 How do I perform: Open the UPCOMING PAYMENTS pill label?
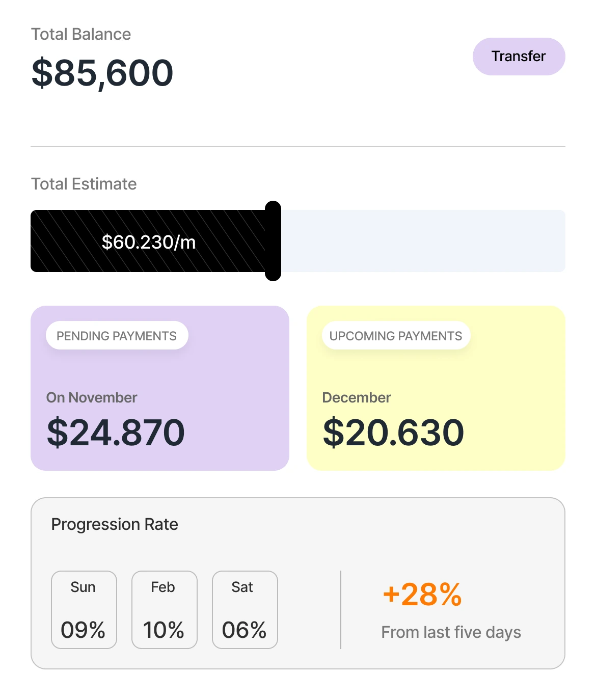pos(396,336)
